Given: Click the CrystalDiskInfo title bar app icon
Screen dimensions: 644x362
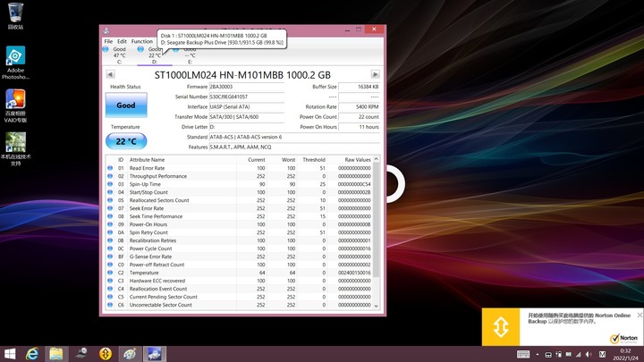Looking at the screenshot, I should pos(106,30).
